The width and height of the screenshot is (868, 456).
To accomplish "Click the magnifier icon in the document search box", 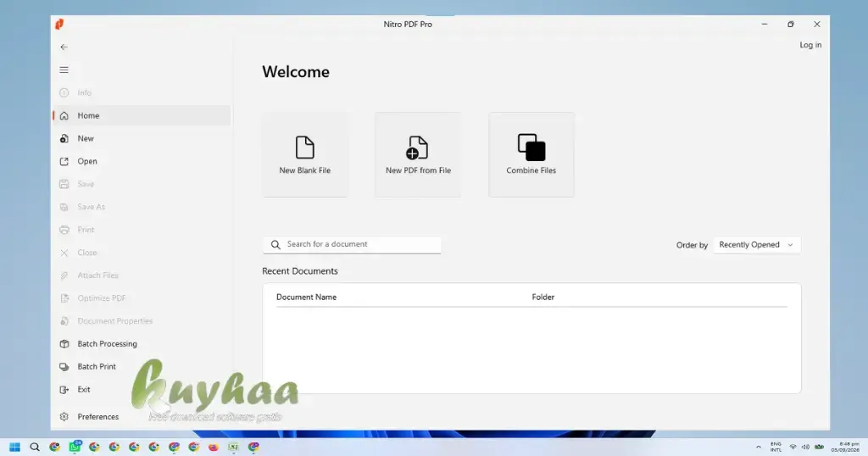I will [275, 245].
